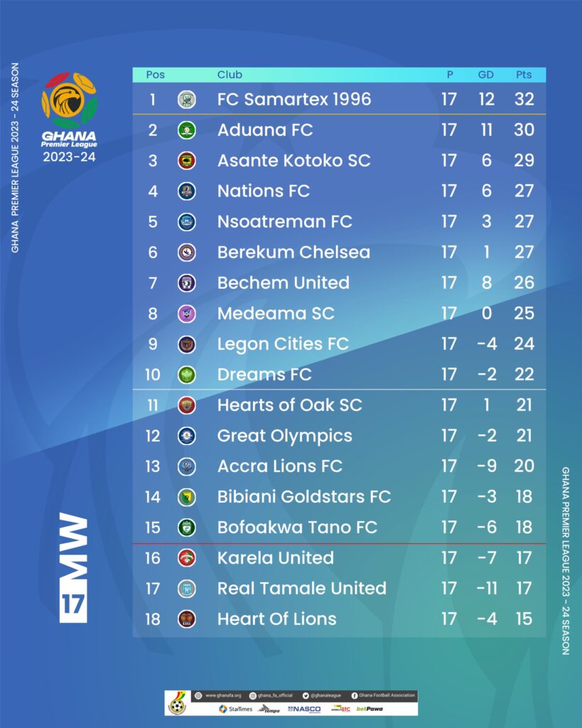Click the Ghana FA crest in footer
Screen dimensions: 582x728
(178, 703)
